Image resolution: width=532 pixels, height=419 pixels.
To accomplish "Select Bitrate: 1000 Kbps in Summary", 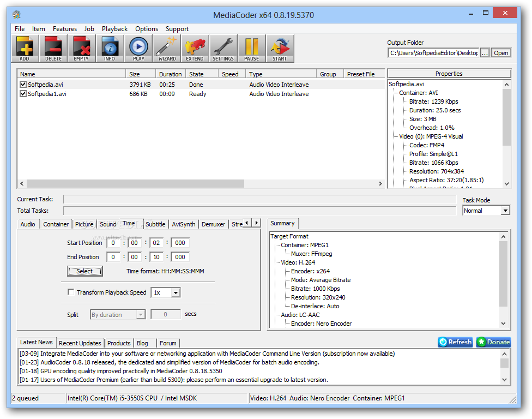I will pos(315,289).
